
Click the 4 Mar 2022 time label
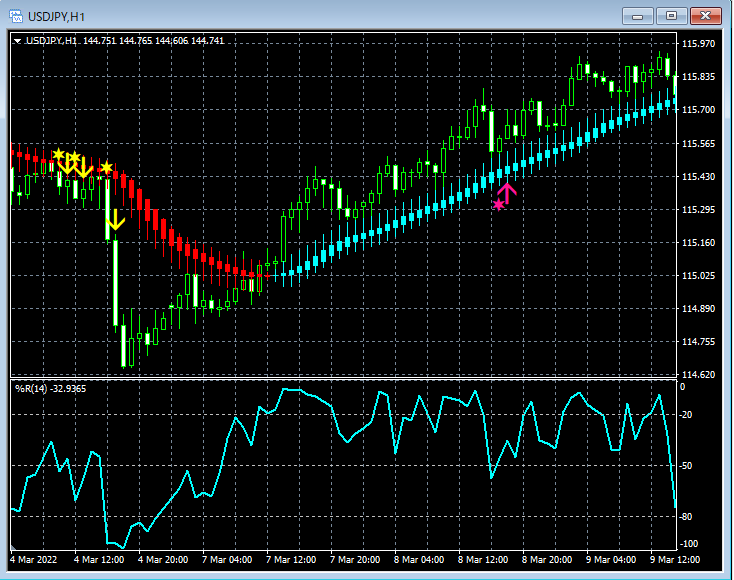click(34, 560)
